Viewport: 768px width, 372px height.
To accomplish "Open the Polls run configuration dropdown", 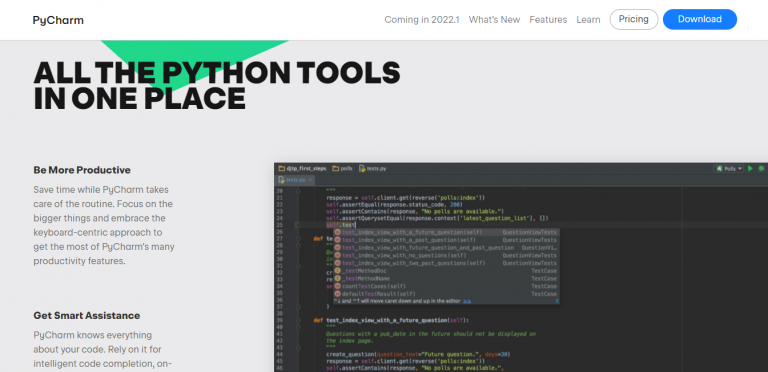I will click(x=729, y=168).
